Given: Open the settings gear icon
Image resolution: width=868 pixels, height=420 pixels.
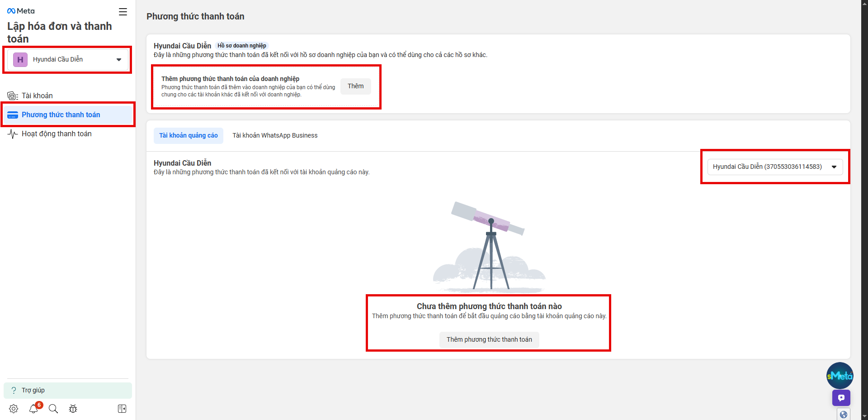Looking at the screenshot, I should pyautogui.click(x=14, y=409).
